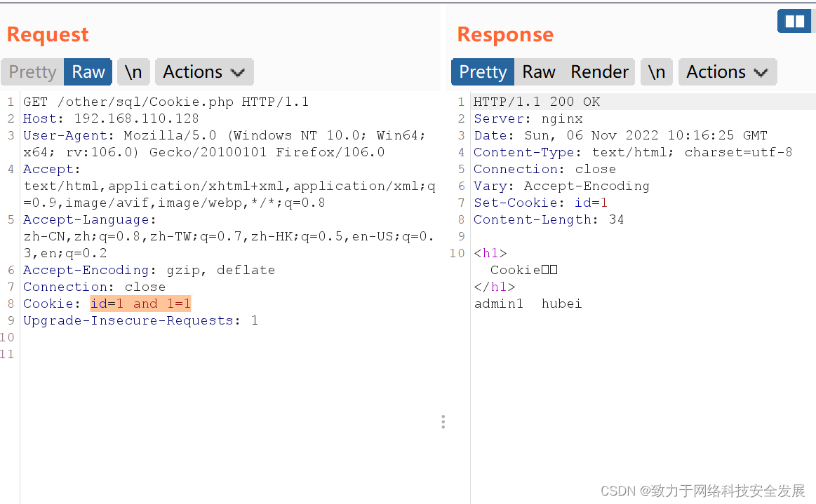
Task: Open the Request Actions dropdown
Action: point(204,71)
